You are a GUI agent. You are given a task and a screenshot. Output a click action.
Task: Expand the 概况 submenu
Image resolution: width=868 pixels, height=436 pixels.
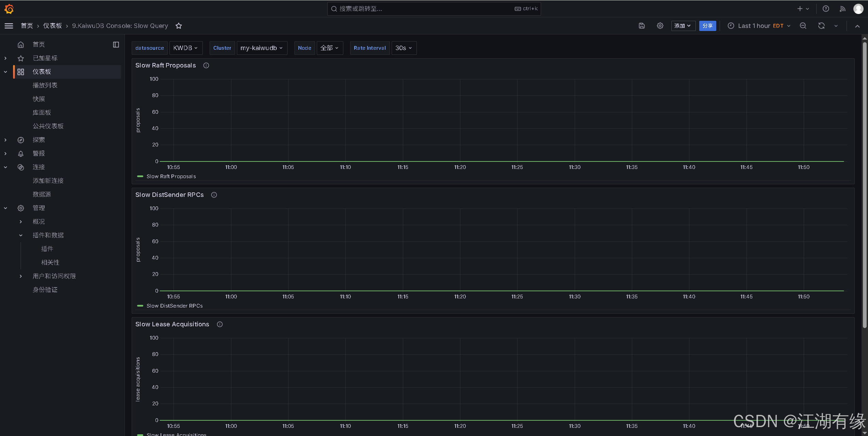[x=21, y=222]
